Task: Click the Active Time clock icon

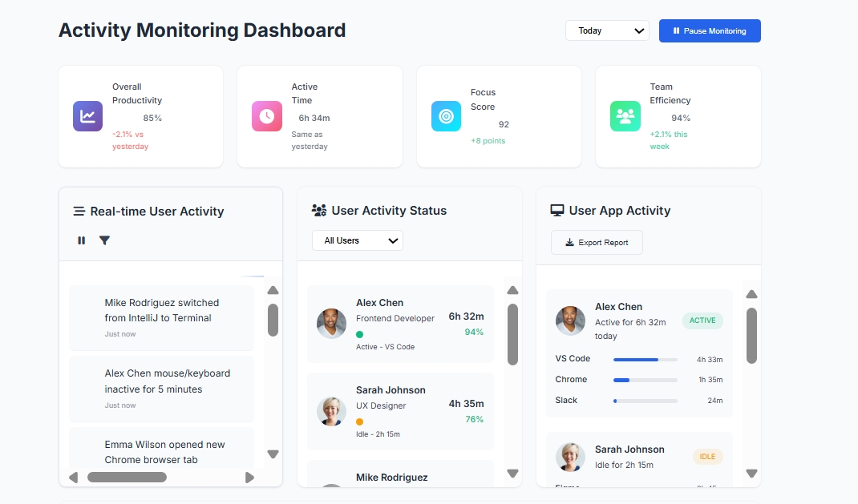Action: (267, 116)
